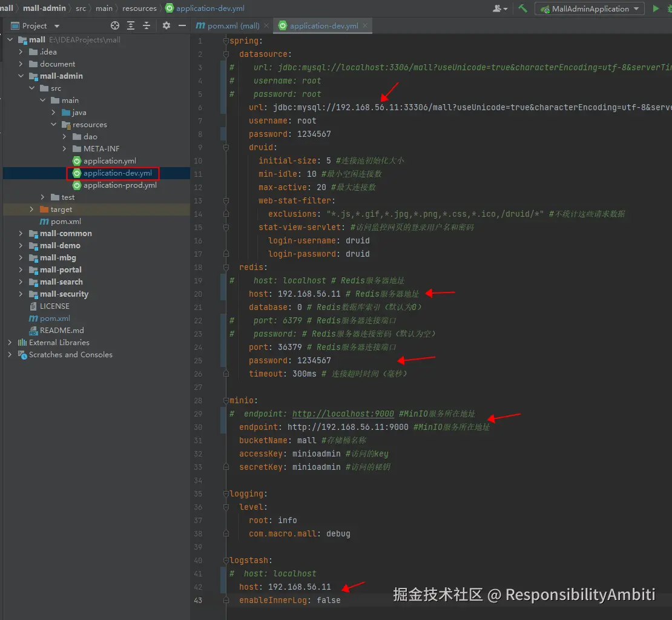Click the http://localhost:9000 link on line 29
This screenshot has height=620, width=672.
click(x=343, y=414)
